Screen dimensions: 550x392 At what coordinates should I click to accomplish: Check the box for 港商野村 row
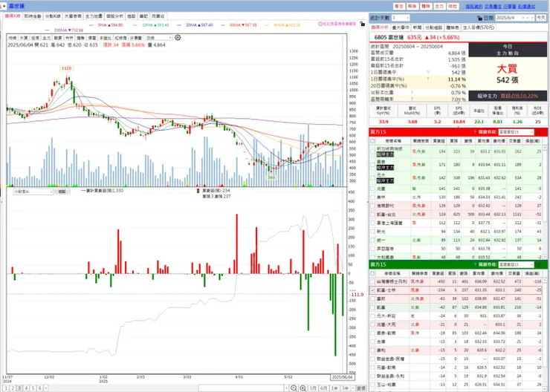point(372,206)
